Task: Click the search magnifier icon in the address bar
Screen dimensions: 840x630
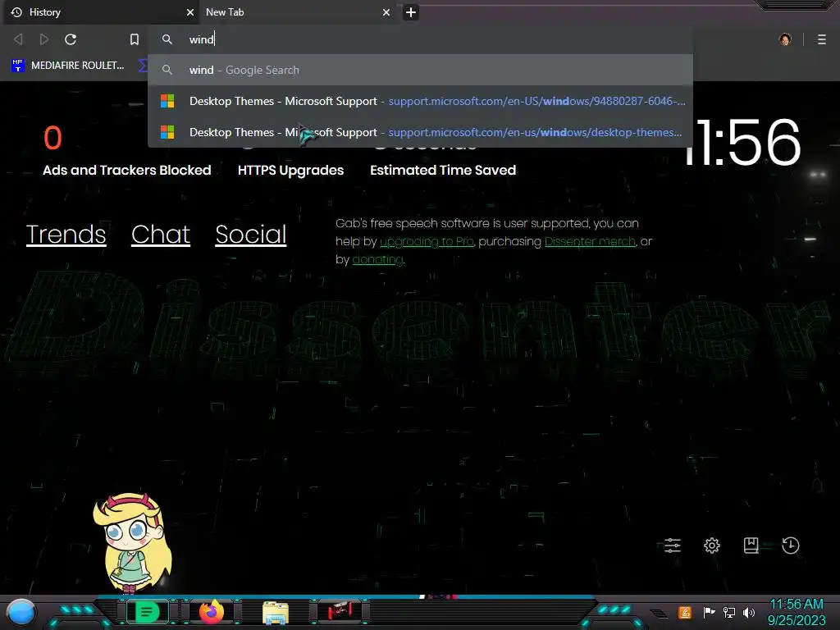Action: coord(167,39)
